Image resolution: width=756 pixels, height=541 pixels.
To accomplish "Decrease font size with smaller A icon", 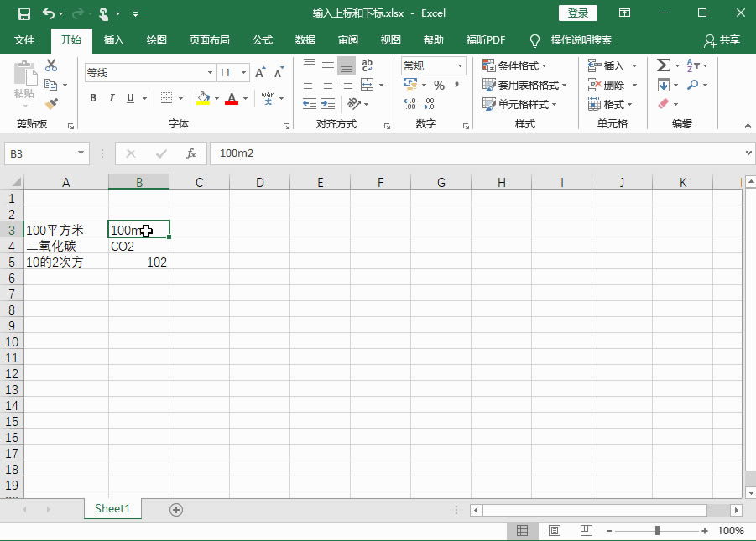I will point(279,73).
